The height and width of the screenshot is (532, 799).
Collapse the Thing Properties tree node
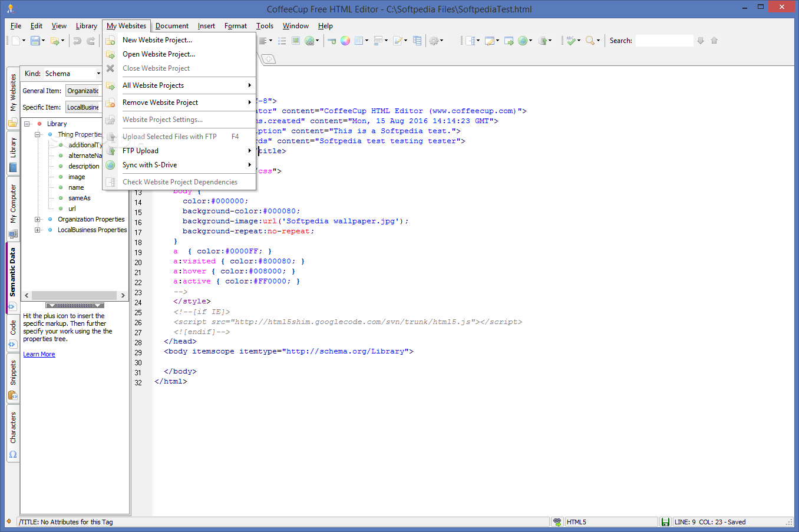pyautogui.click(x=38, y=134)
